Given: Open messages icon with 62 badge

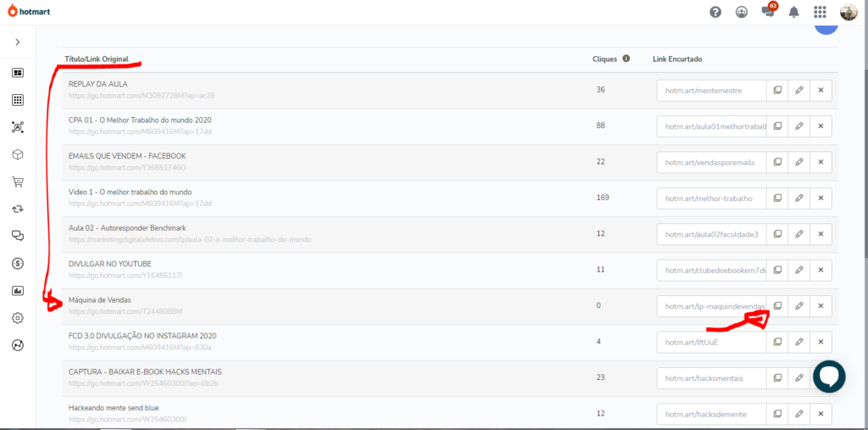Looking at the screenshot, I should coord(768,12).
